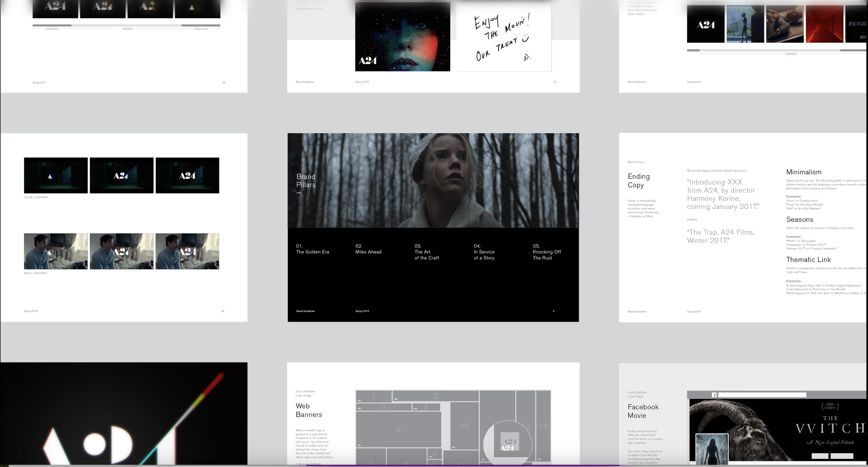Select the 'Seasons' heading

[x=800, y=219]
